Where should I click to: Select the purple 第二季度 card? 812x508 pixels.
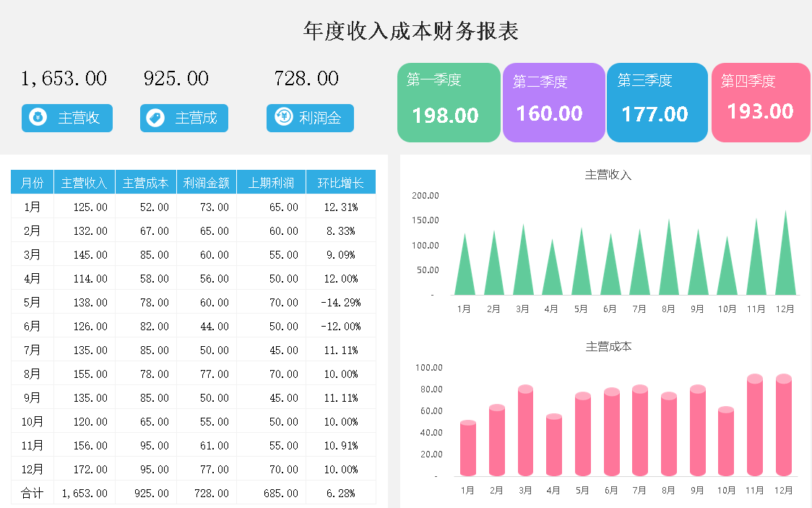[553, 103]
